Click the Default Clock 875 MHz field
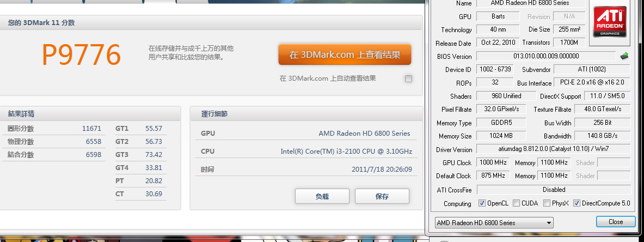The image size is (644, 242). tap(493, 176)
